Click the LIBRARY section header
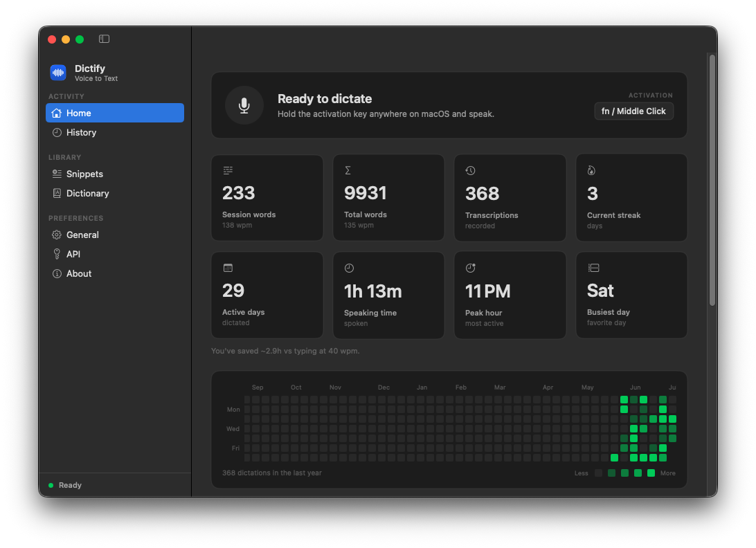756x548 pixels. pos(64,158)
